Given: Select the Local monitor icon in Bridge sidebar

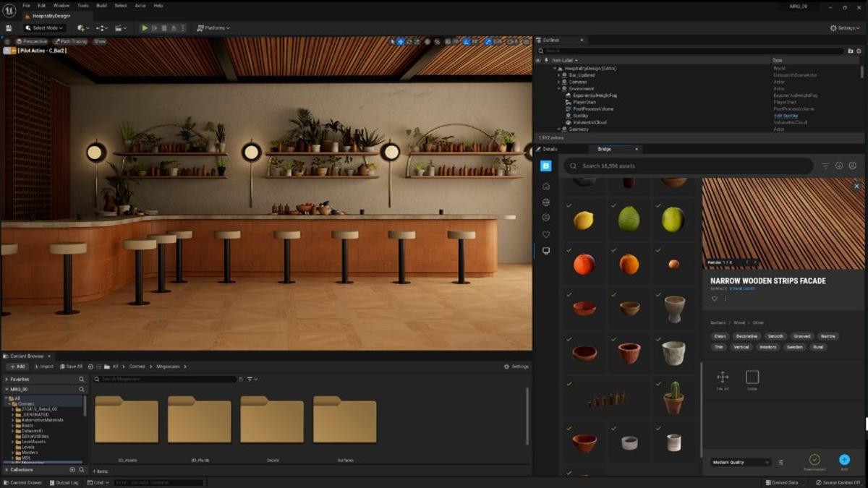Looking at the screenshot, I should pos(546,251).
